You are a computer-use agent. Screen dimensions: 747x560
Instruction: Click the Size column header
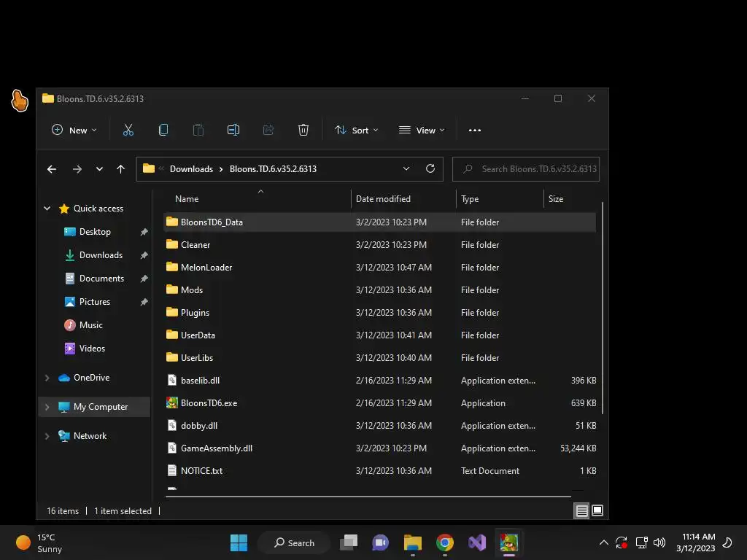570,199
